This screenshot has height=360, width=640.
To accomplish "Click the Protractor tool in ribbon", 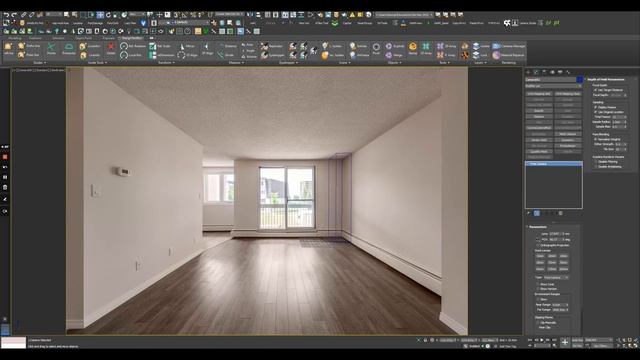I will [x=69, y=49].
